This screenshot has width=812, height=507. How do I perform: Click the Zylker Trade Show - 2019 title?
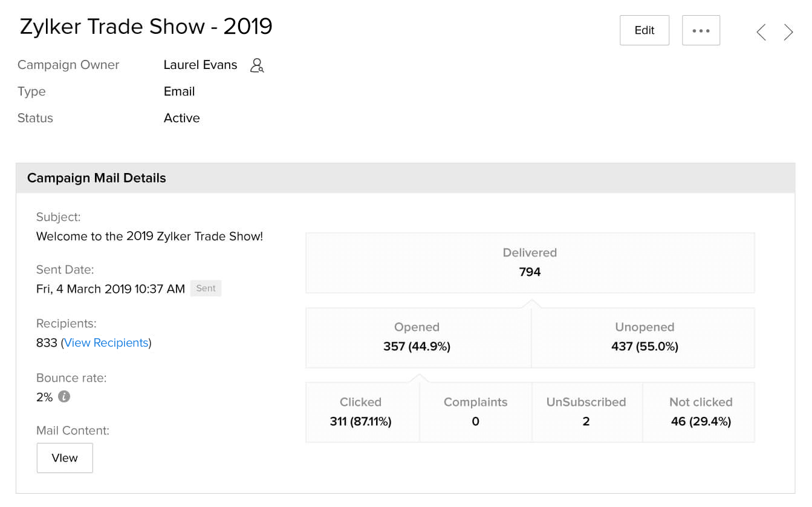[146, 27]
